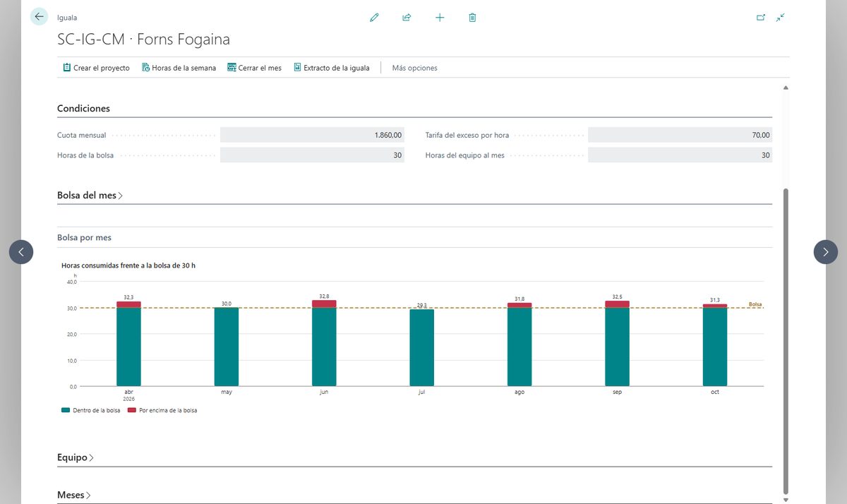Click the may bar in the chart
This screenshot has width=847, height=504.
(227, 347)
